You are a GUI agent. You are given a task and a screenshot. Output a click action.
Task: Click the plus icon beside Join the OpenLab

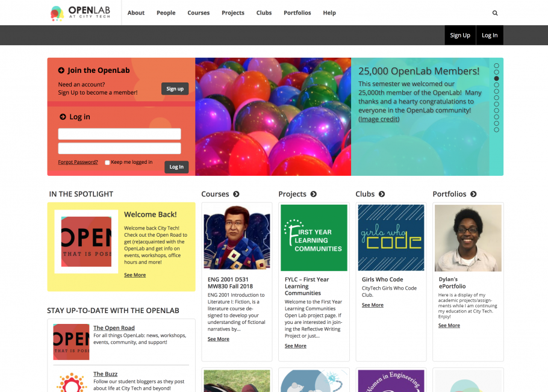[x=61, y=70]
